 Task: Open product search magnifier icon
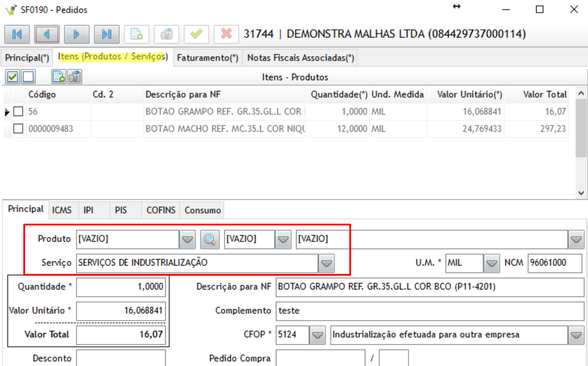(209, 239)
